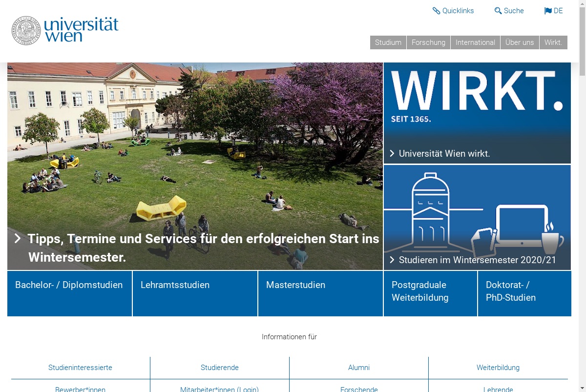The image size is (586, 392).
Task: Open the Studieren im Wintersemester 2020/21 link
Action: [x=478, y=260]
